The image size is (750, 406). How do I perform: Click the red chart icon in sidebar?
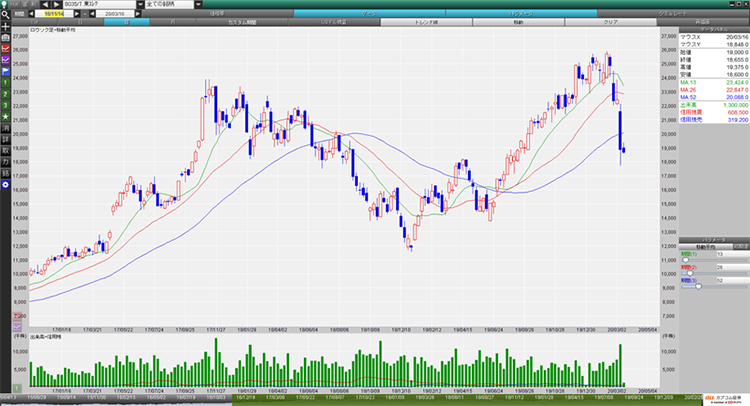coord(6,48)
